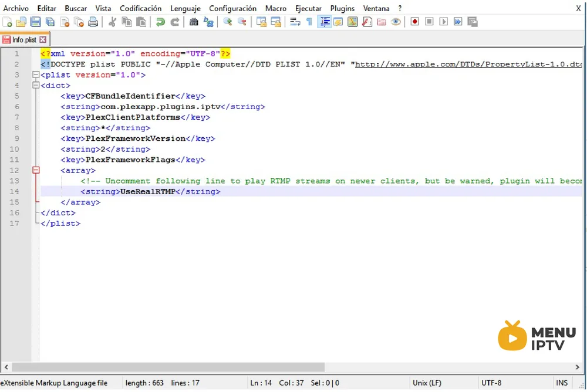Open the Plugins menu
587x392 pixels.
(x=342, y=8)
